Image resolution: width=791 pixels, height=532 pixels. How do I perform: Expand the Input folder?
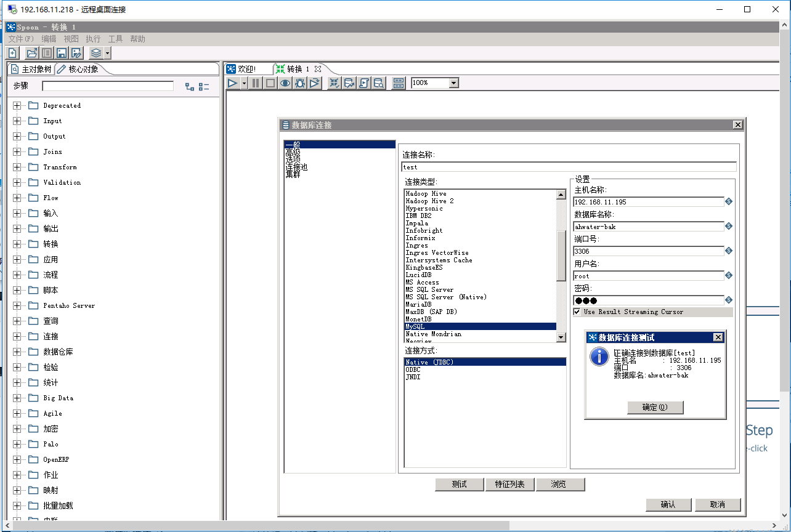click(17, 121)
